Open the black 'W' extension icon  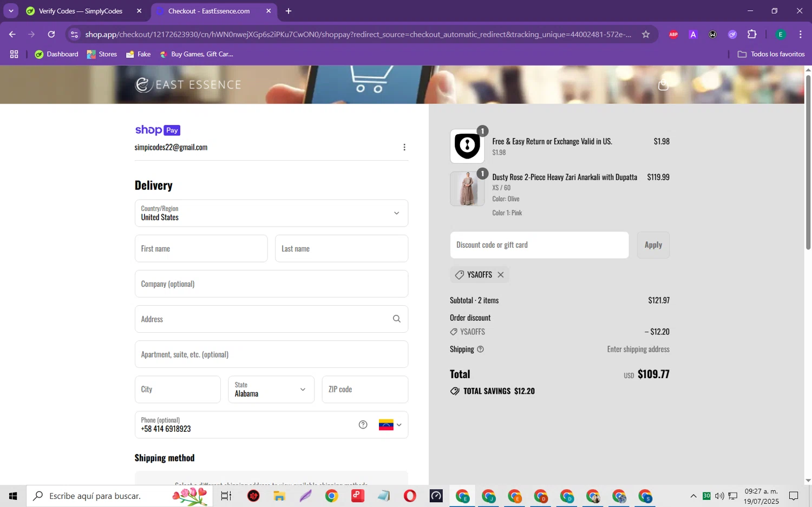tap(712, 35)
